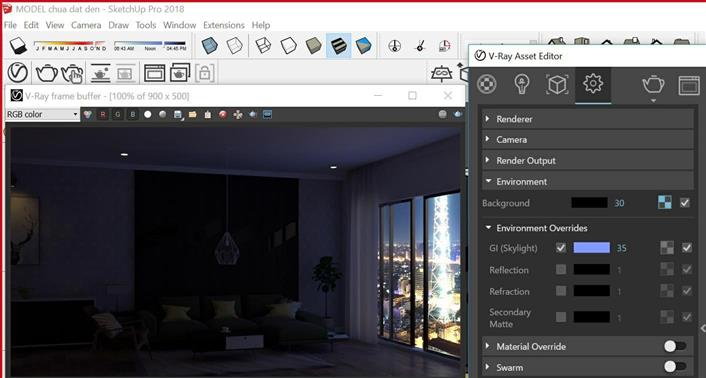706x378 pixels.
Task: Select the Wireframe style icon
Action: tap(263, 46)
